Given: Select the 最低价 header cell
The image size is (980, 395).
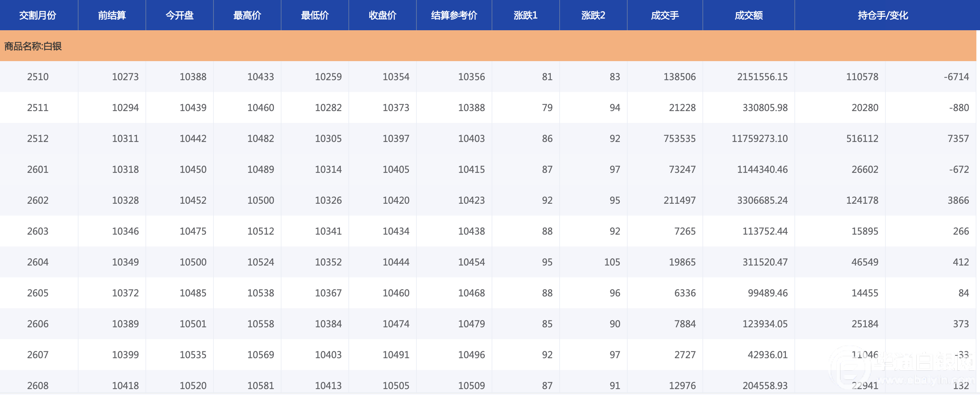Looking at the screenshot, I should click(315, 15).
